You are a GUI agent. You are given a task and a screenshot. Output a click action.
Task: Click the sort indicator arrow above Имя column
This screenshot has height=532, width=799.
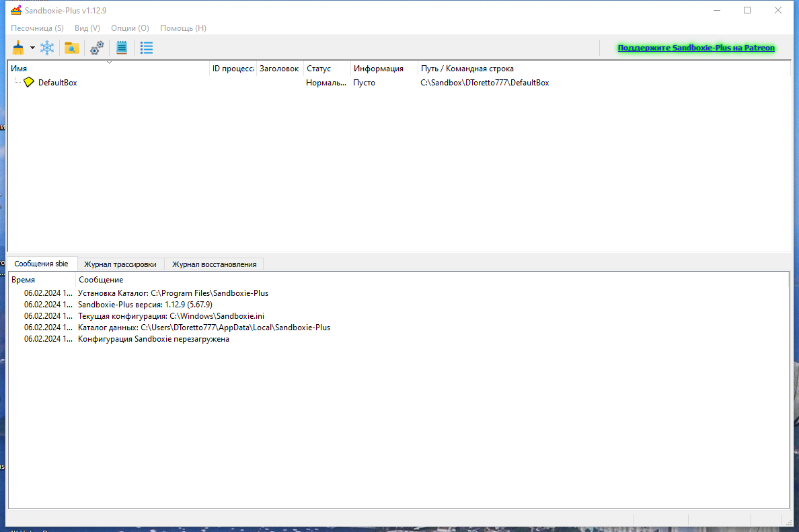coord(109,63)
